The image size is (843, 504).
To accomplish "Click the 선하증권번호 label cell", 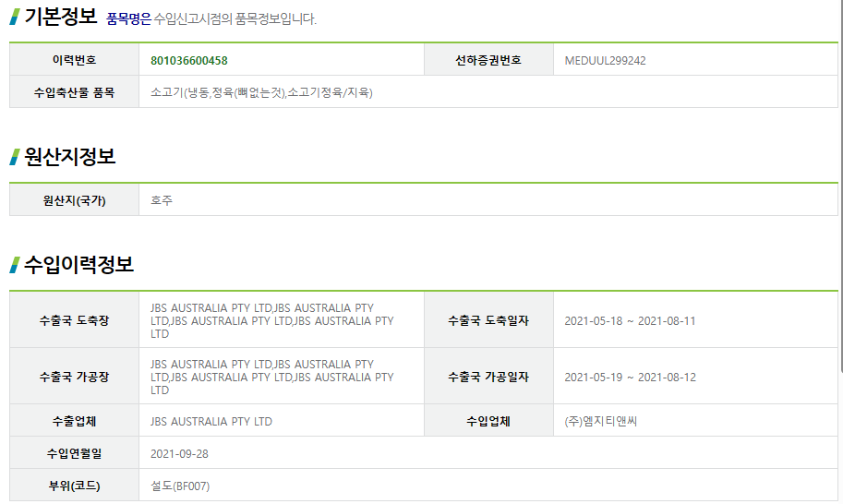I will click(x=488, y=60).
